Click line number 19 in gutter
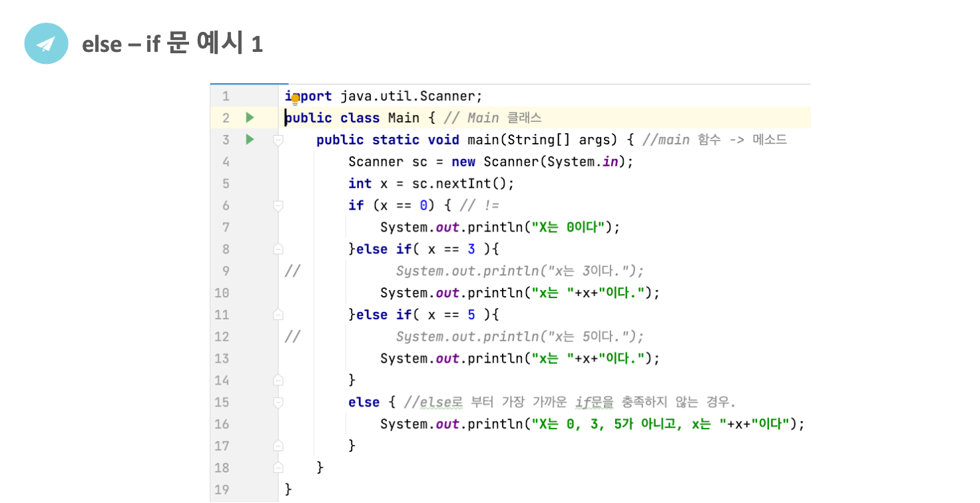Viewport: 980px width, 503px height. pyautogui.click(x=222, y=490)
